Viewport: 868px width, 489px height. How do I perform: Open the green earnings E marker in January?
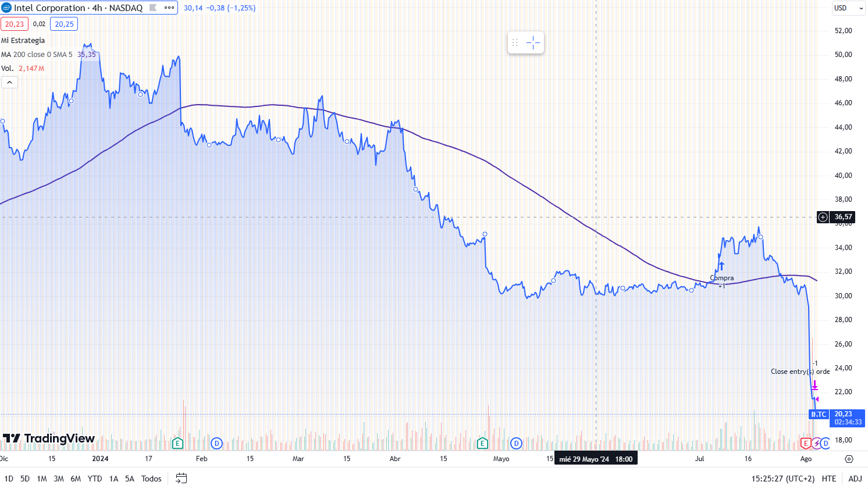pyautogui.click(x=178, y=444)
